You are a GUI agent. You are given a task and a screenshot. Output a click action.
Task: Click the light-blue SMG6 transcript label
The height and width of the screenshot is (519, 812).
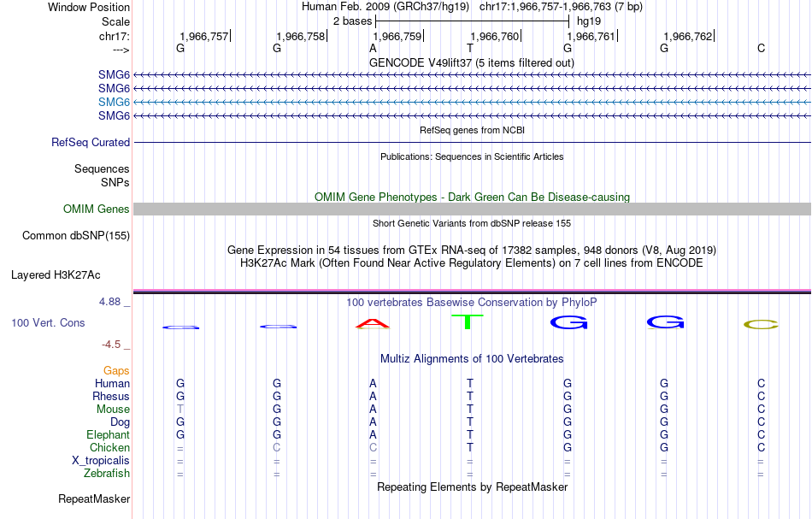coord(114,102)
